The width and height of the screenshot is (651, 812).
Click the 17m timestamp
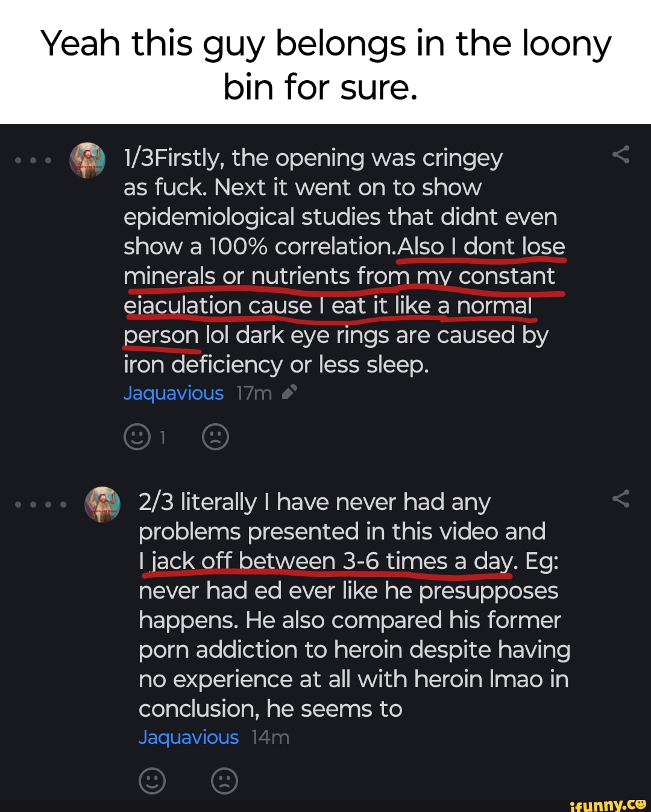[254, 393]
